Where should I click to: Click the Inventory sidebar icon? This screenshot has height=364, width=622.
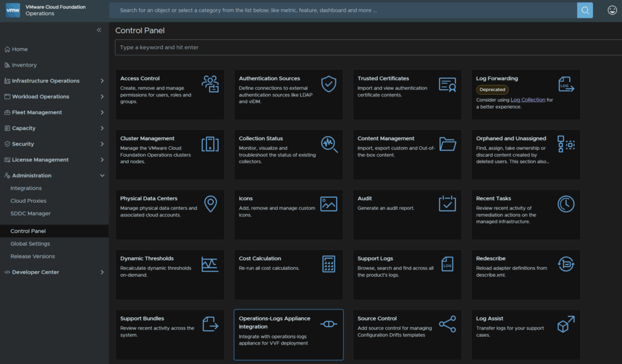tap(7, 65)
